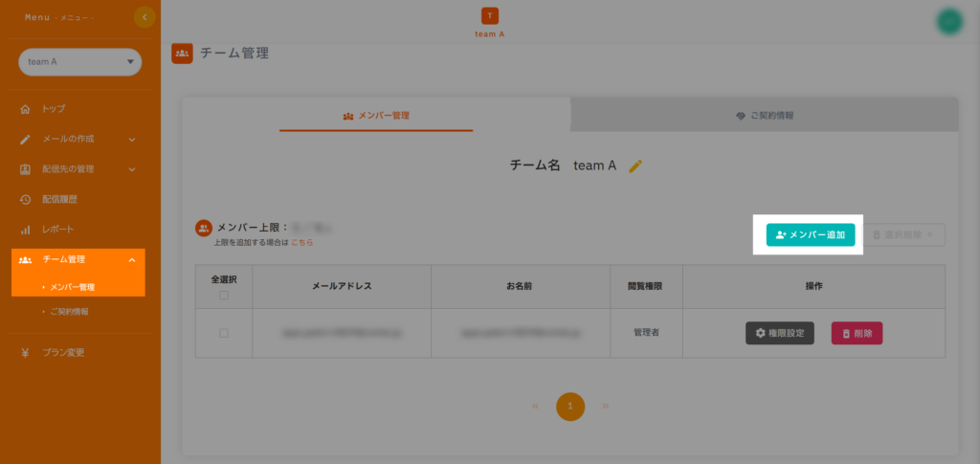Open the team A selector dropdown
Image resolution: width=980 pixels, height=464 pixels.
pyautogui.click(x=80, y=62)
